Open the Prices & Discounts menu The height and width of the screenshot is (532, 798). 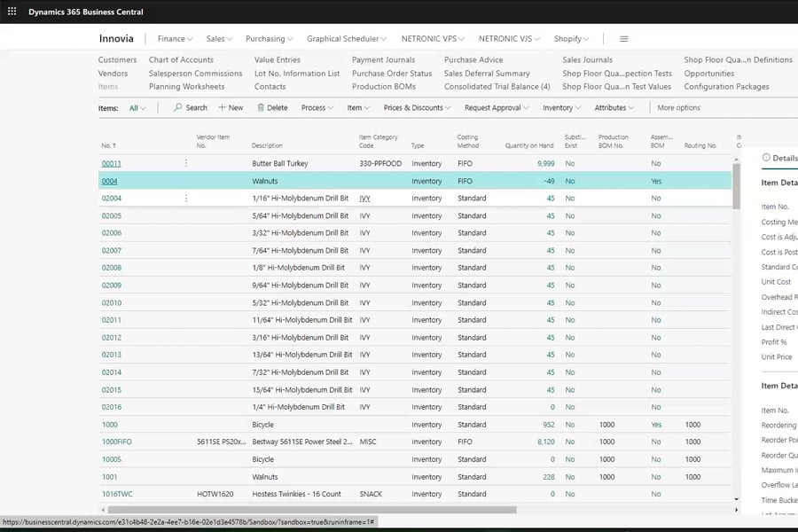point(417,107)
